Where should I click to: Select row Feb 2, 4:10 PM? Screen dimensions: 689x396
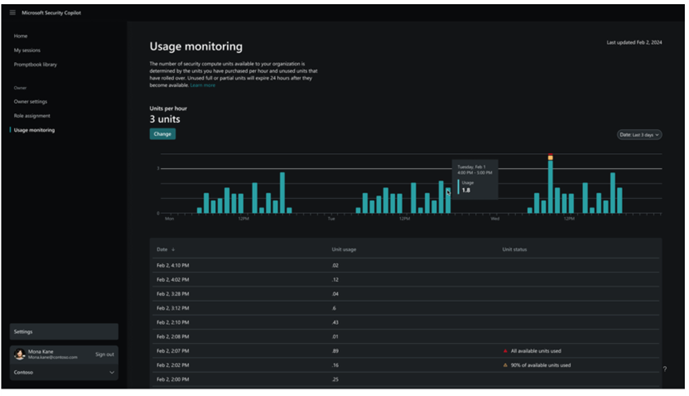click(406, 265)
